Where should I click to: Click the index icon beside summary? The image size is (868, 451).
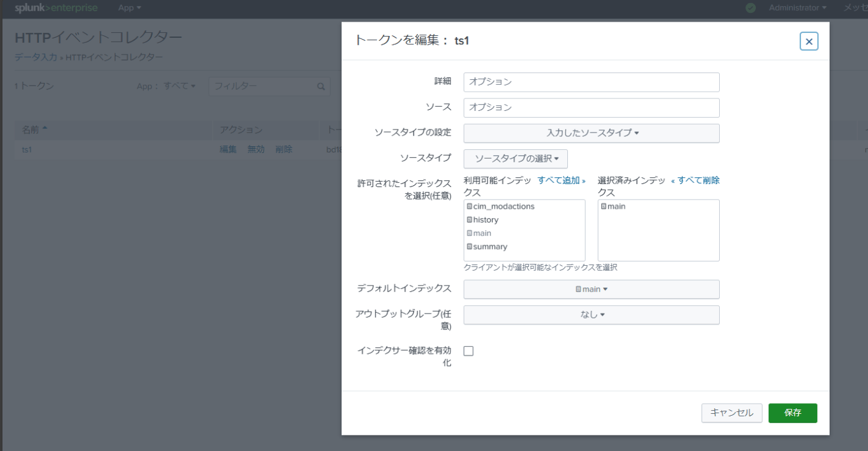pyautogui.click(x=469, y=247)
